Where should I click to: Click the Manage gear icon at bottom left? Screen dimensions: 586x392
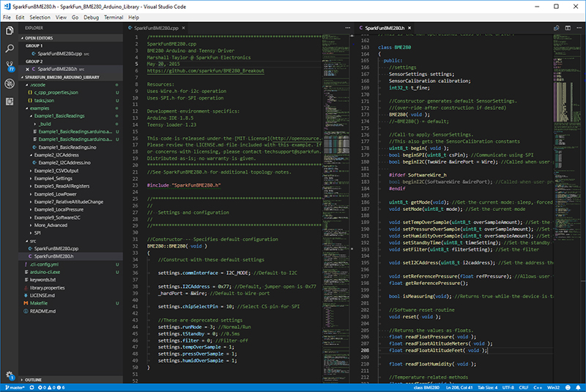[x=10, y=374]
